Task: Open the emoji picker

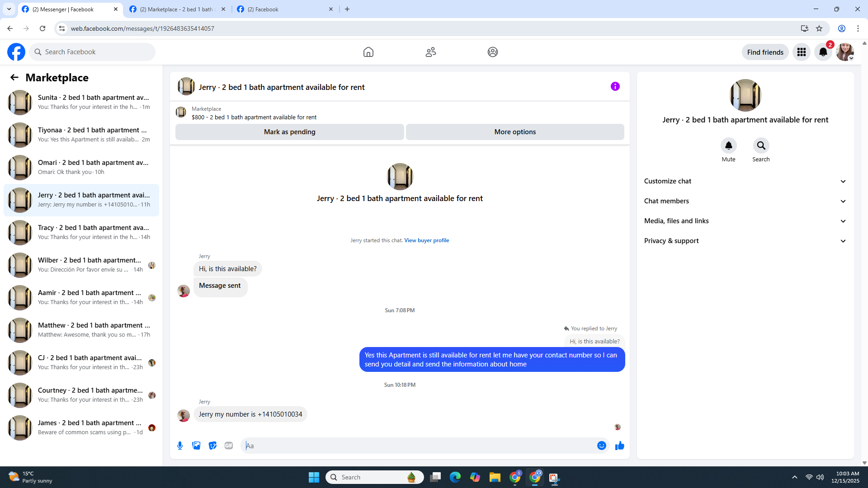Action: [x=602, y=446]
